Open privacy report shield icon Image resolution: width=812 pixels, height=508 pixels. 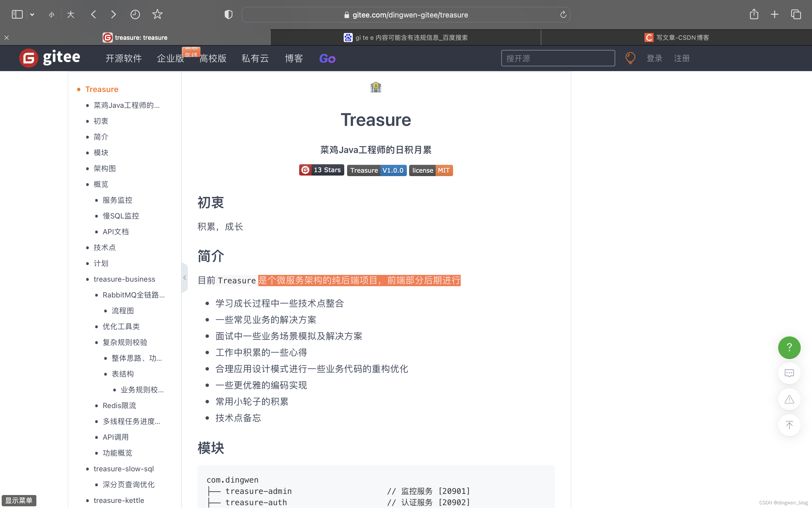tap(228, 14)
